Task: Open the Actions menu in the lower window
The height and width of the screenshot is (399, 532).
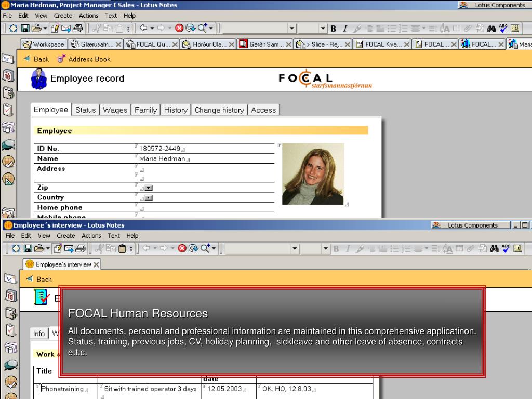Action: (91, 236)
